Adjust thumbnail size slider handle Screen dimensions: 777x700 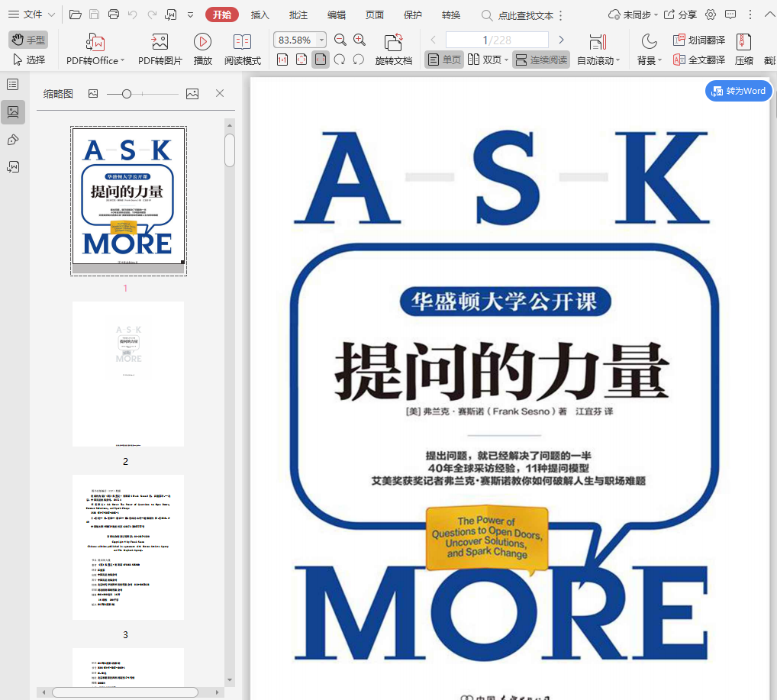point(127,93)
